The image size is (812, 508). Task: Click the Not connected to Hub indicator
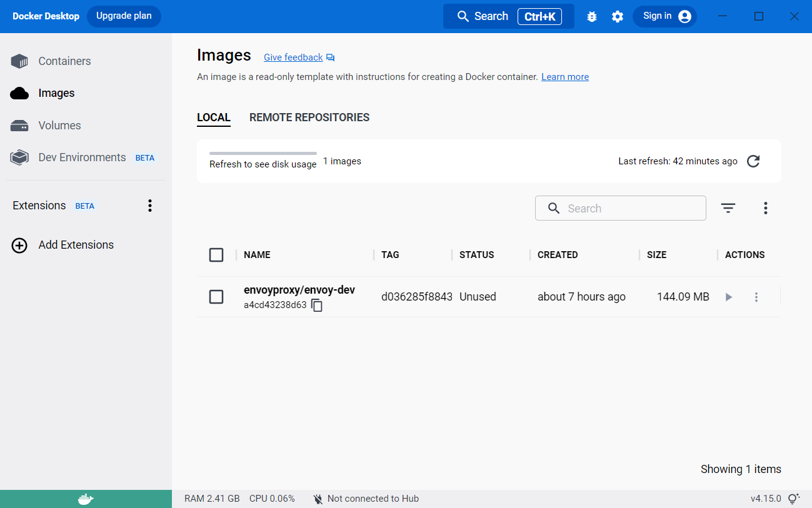click(366, 499)
